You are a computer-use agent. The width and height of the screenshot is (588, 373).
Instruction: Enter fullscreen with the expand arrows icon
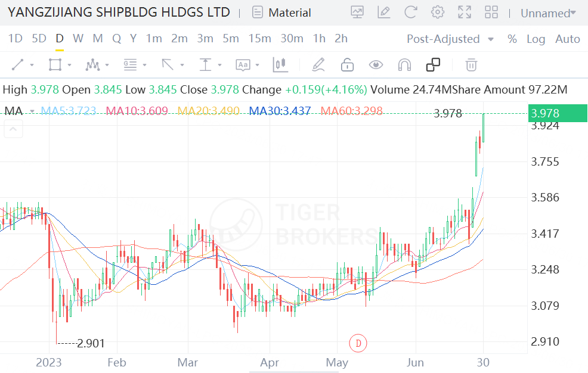(465, 13)
